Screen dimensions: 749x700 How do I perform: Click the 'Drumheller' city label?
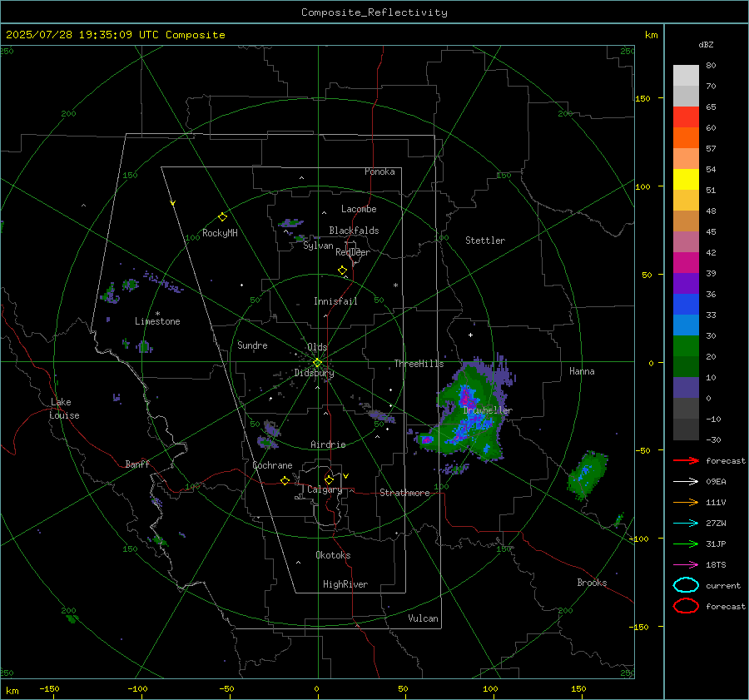point(488,410)
